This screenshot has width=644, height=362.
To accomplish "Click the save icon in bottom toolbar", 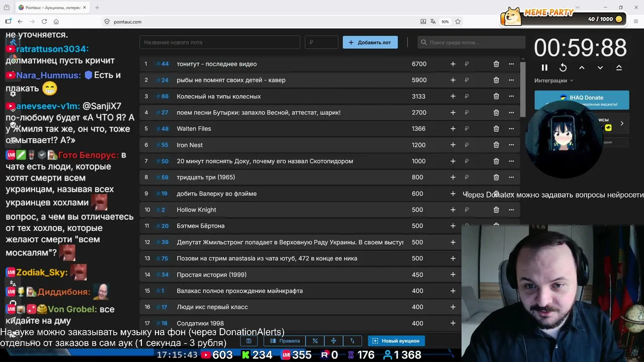I will coord(249,341).
